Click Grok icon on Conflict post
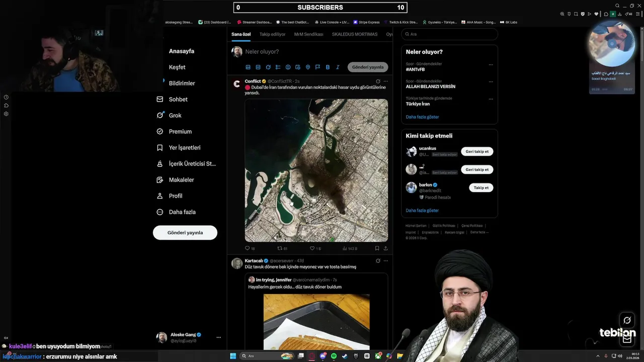 [378, 81]
